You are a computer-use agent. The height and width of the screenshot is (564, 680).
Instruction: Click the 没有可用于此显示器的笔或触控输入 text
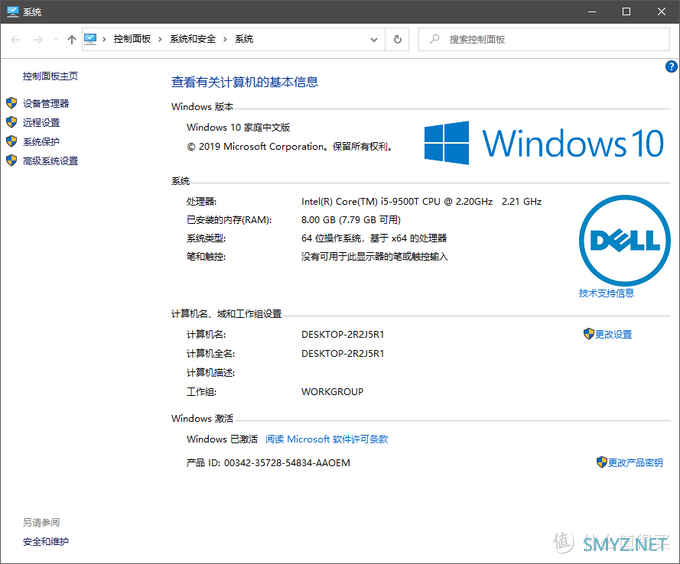(375, 257)
